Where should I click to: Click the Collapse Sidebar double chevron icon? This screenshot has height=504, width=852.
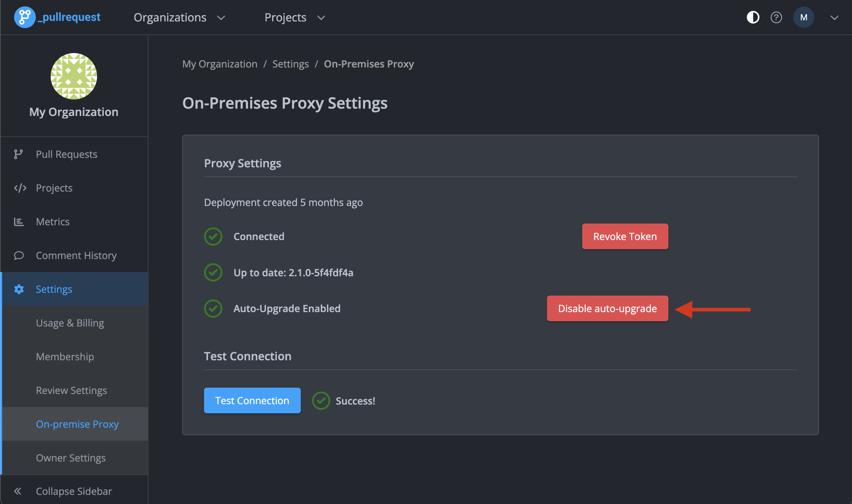18,491
